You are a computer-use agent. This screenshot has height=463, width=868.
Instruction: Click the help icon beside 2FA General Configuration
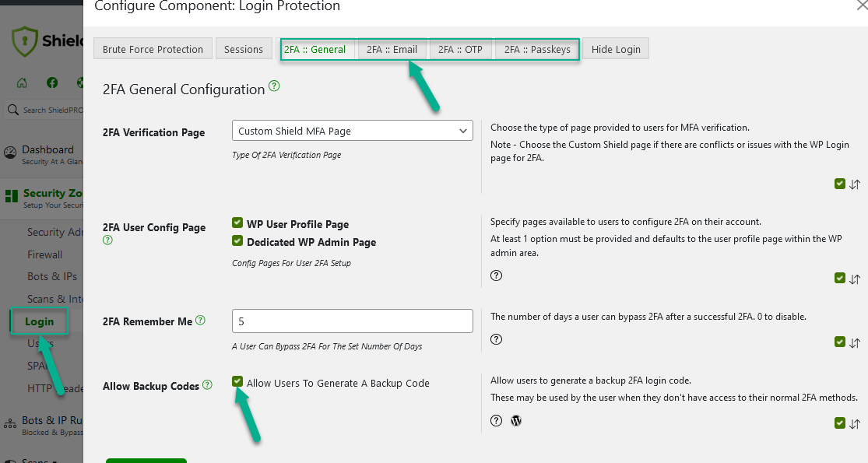274,87
